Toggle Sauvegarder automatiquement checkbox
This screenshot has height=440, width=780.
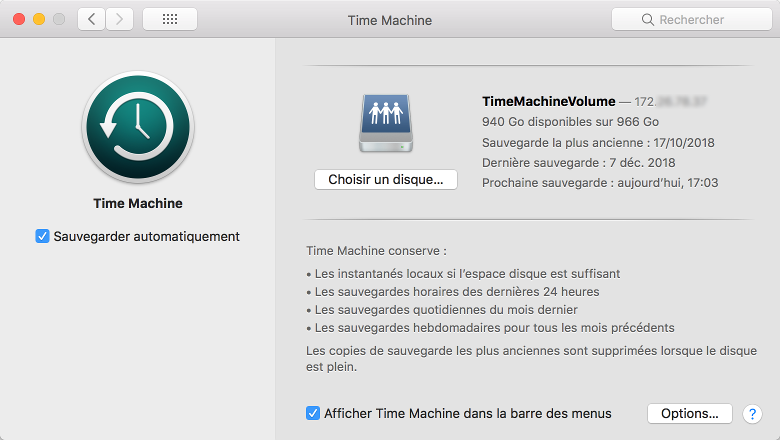point(42,236)
